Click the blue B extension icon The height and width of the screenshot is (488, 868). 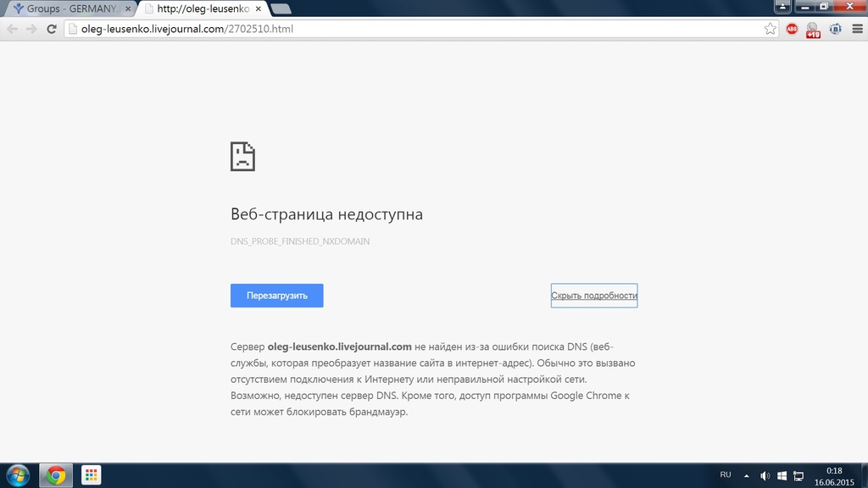[x=835, y=29]
